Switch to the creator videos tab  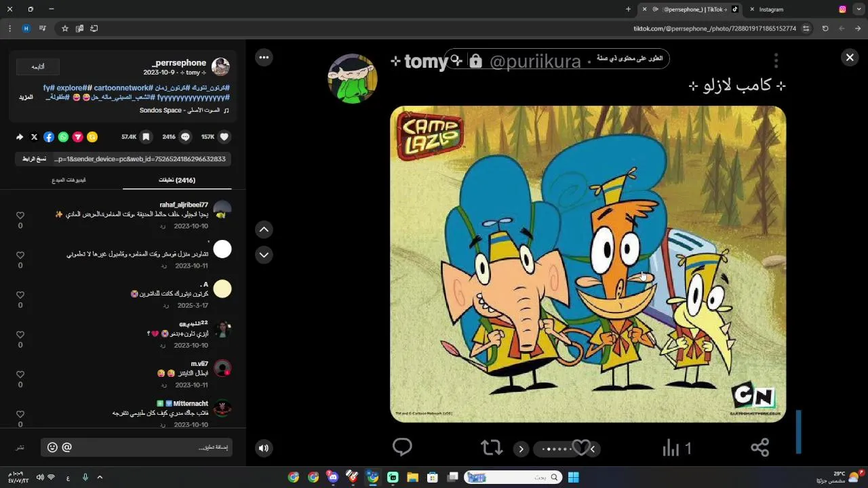pos(68,180)
